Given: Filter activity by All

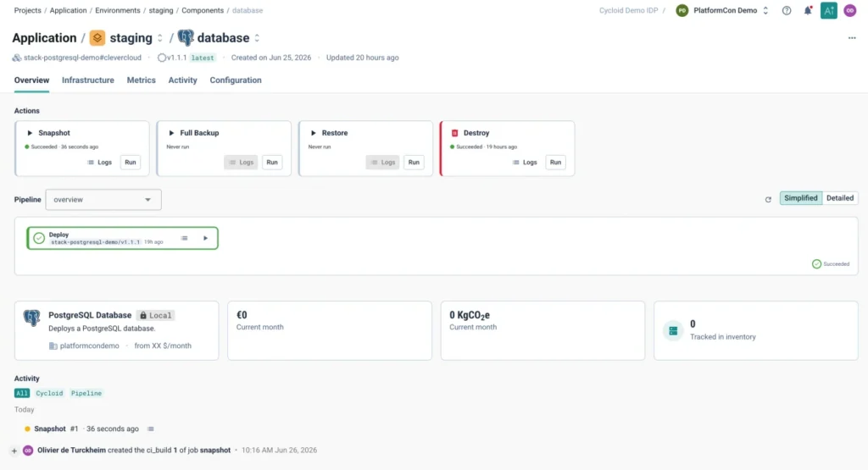Looking at the screenshot, I should tap(21, 393).
